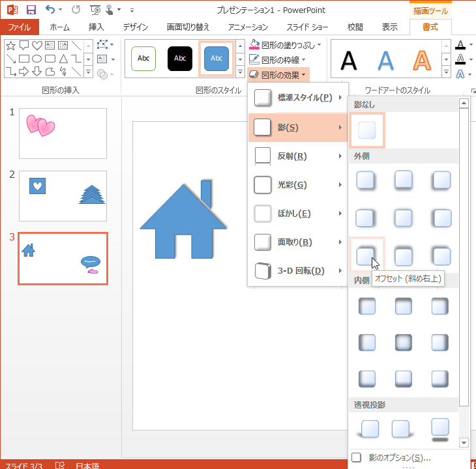Open the ファイル tab

(20, 27)
